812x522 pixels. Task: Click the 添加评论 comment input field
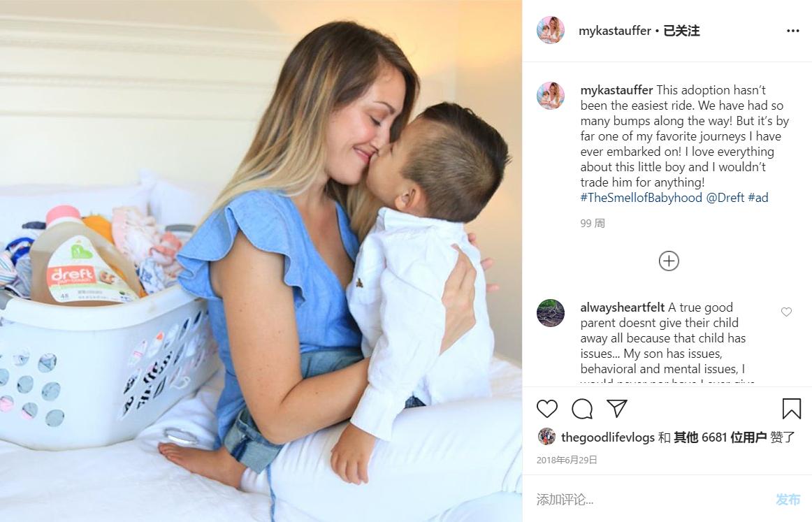(x=653, y=499)
